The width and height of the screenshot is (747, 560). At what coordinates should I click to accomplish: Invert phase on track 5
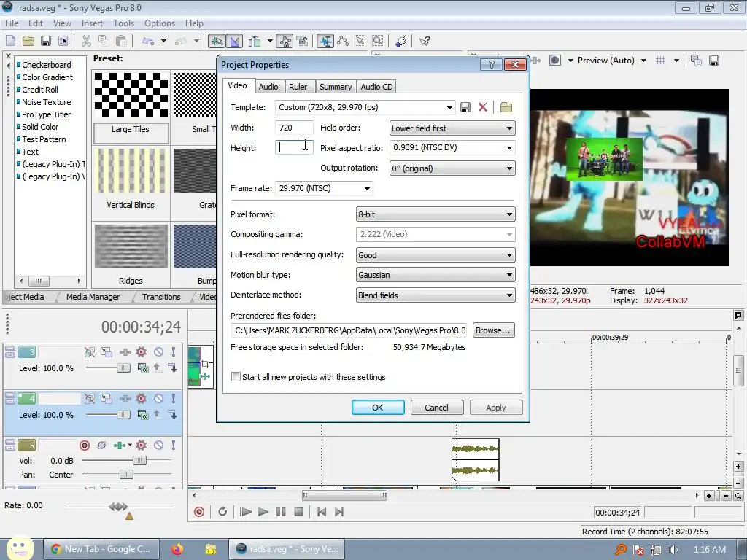pyautogui.click(x=101, y=446)
